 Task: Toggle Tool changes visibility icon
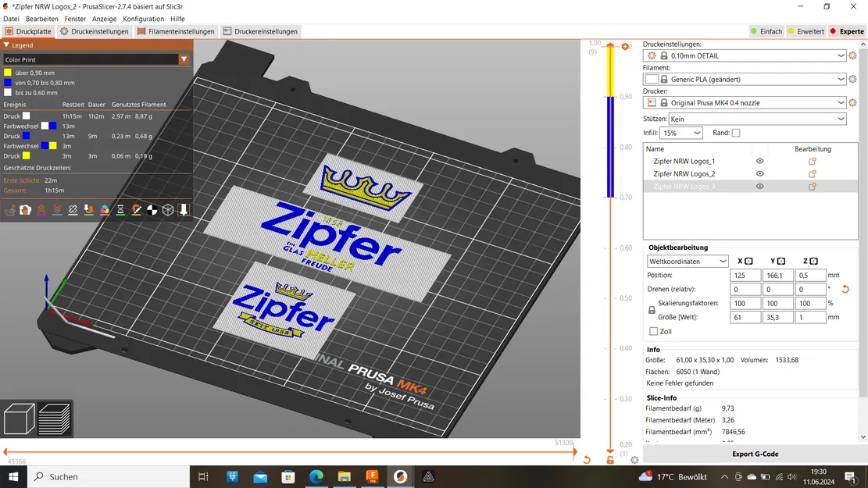click(88, 210)
